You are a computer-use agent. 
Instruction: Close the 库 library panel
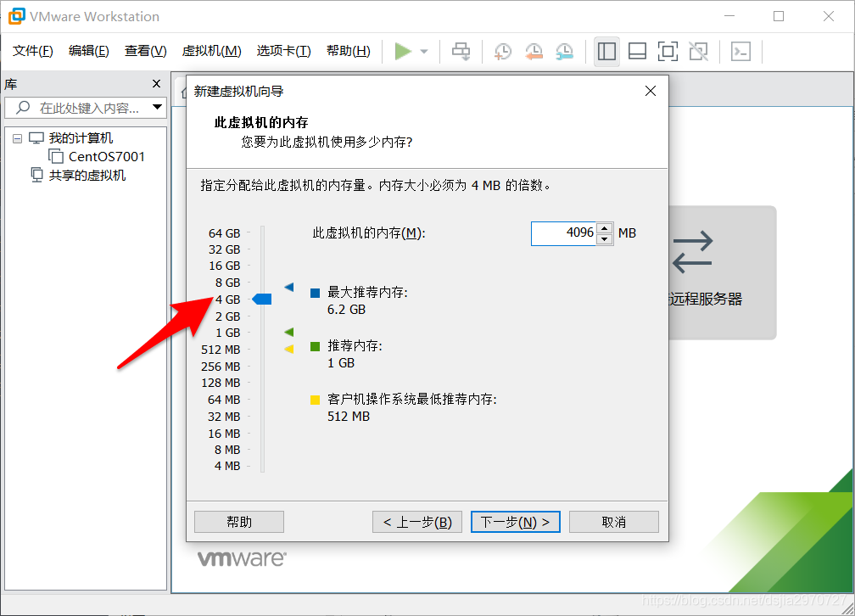point(156,83)
